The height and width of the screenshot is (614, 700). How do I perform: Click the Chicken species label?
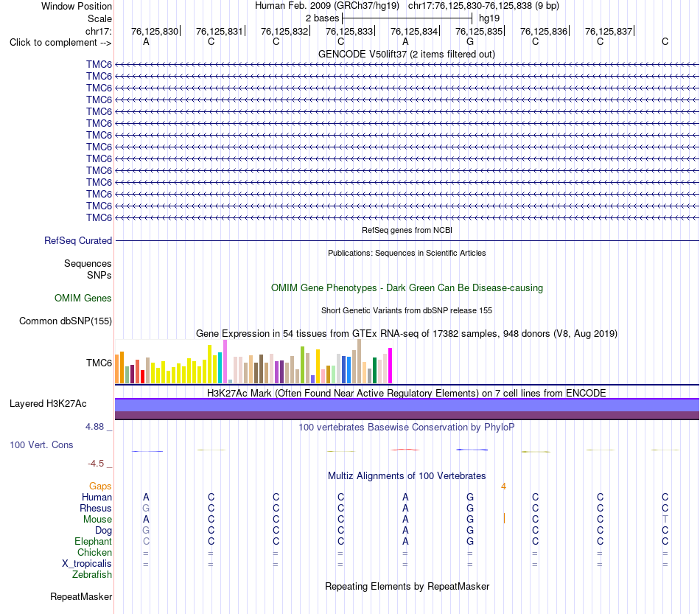tap(94, 552)
